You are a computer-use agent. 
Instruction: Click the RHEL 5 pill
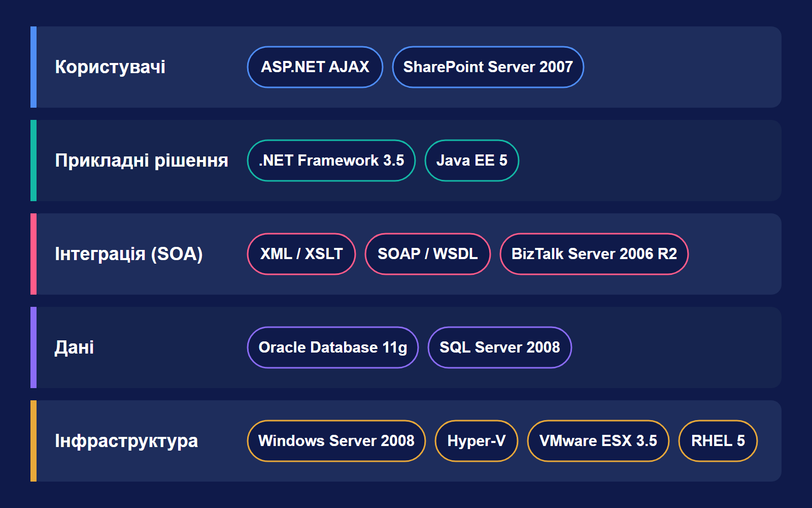(718, 441)
